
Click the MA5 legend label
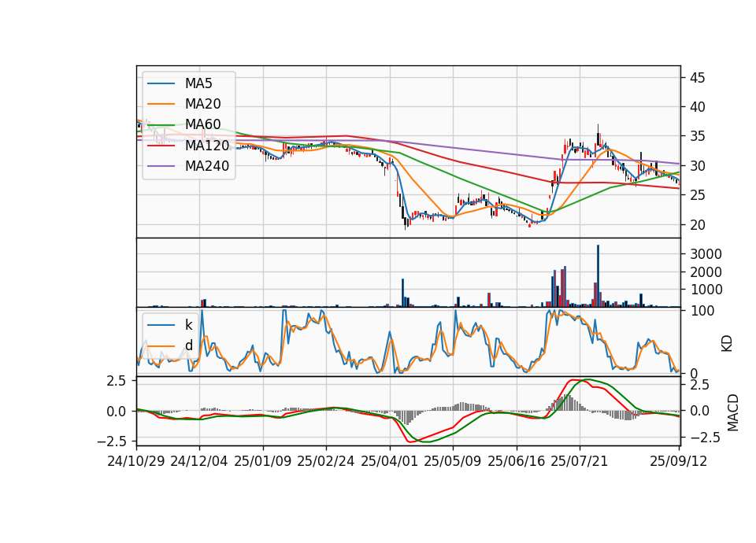point(198,83)
